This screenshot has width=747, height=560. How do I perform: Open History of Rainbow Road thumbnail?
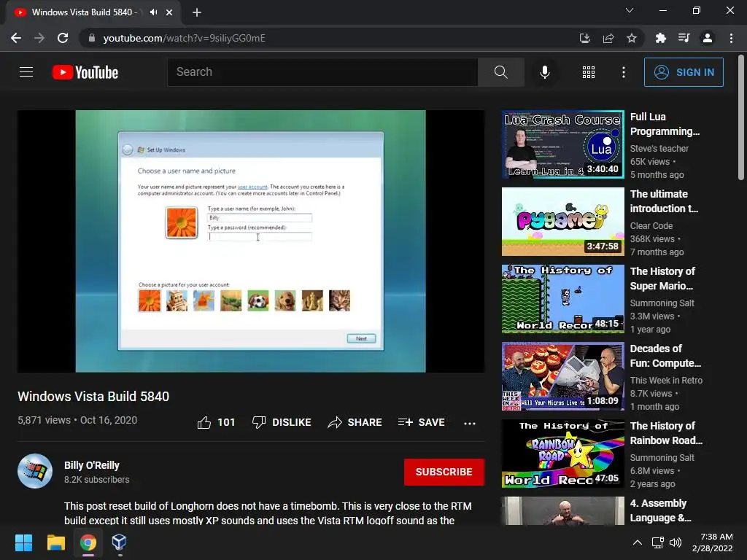click(562, 454)
